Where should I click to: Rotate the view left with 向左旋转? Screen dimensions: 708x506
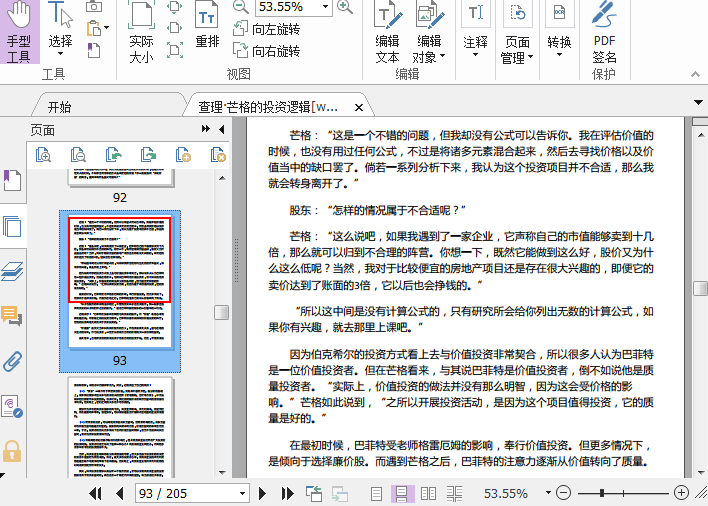265,29
